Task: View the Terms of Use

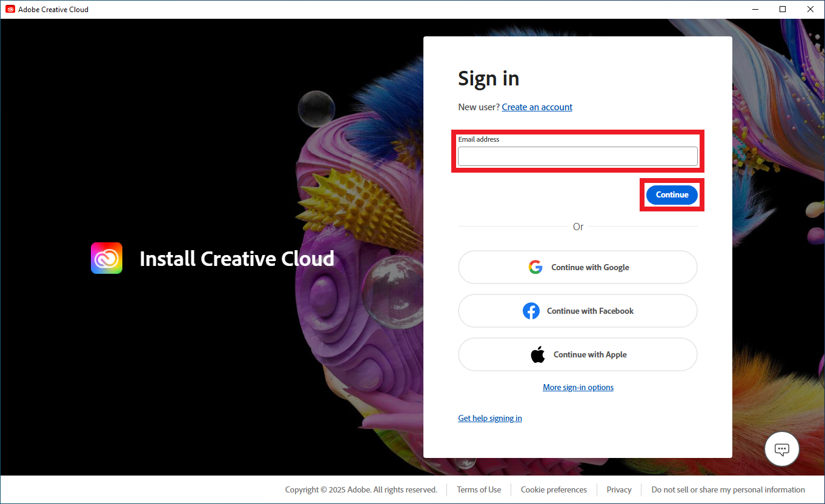Action: [479, 489]
